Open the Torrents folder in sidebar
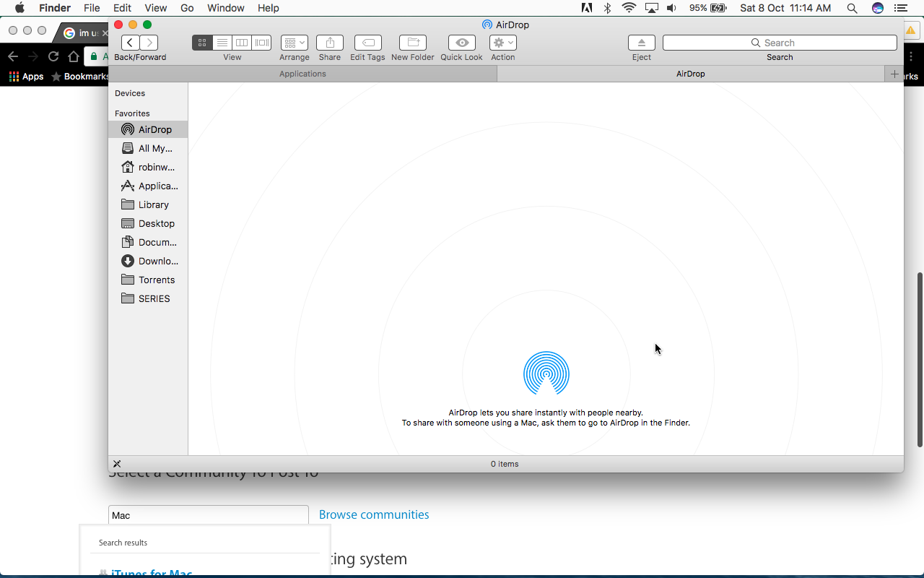The height and width of the screenshot is (578, 924). pyautogui.click(x=148, y=280)
